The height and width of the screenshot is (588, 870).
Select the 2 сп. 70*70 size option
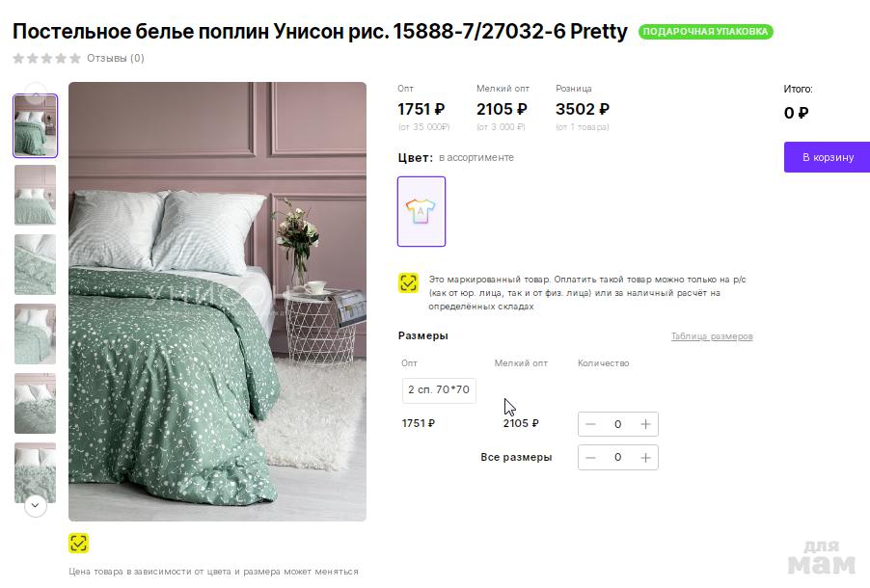439,390
